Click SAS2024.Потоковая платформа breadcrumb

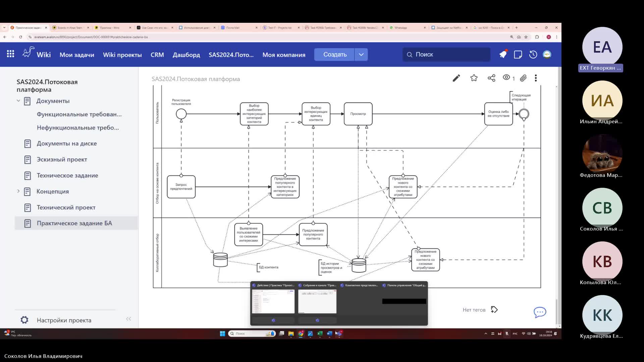[x=196, y=79]
